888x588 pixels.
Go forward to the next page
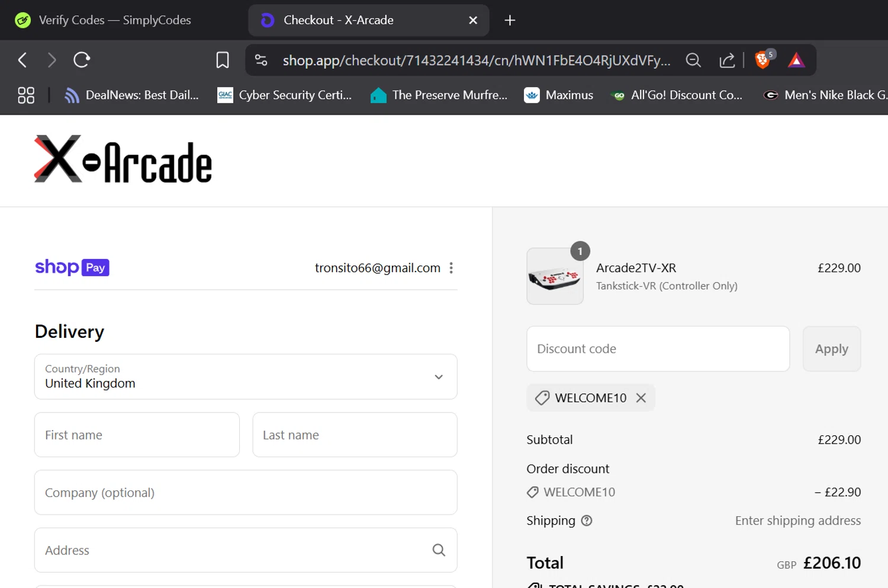click(x=52, y=60)
